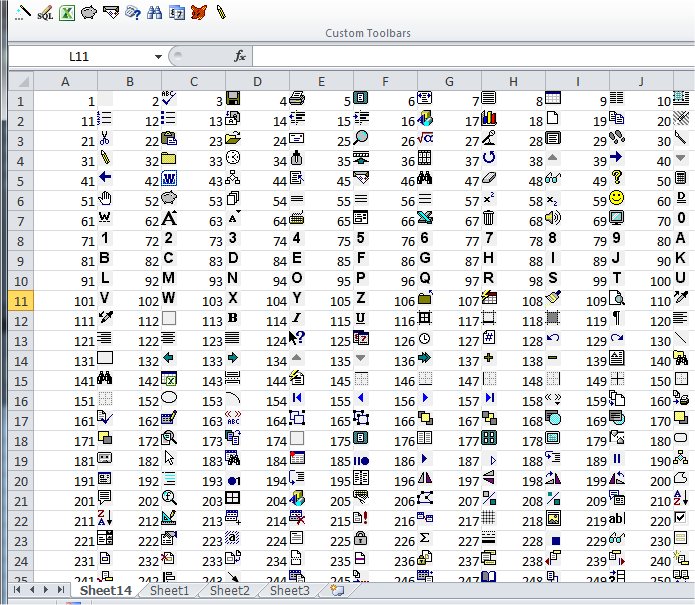
Task: Click the 'ab|' text box icon beside 219
Action: [617, 518]
